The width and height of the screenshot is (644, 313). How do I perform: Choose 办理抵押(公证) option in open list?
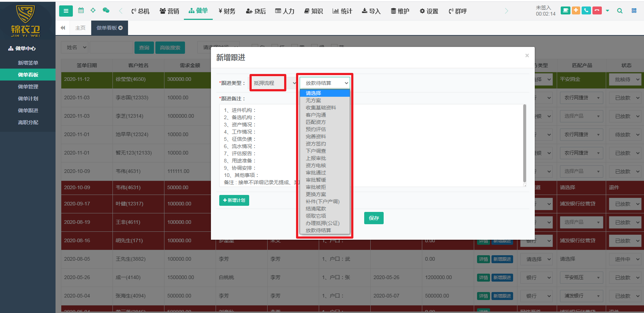click(325, 223)
